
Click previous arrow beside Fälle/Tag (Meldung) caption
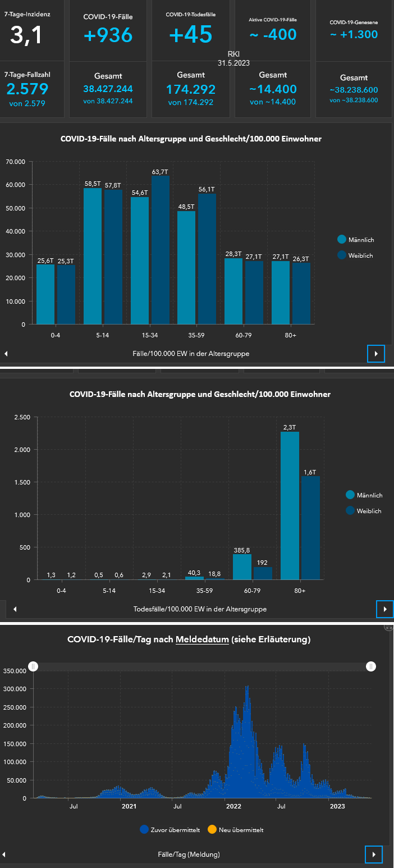coord(4,854)
